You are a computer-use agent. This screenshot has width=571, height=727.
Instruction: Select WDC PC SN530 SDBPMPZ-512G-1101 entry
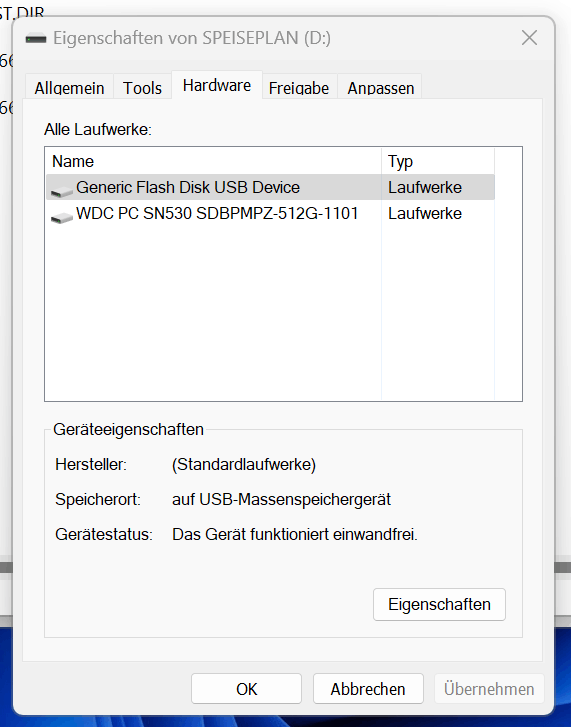[x=270, y=213]
